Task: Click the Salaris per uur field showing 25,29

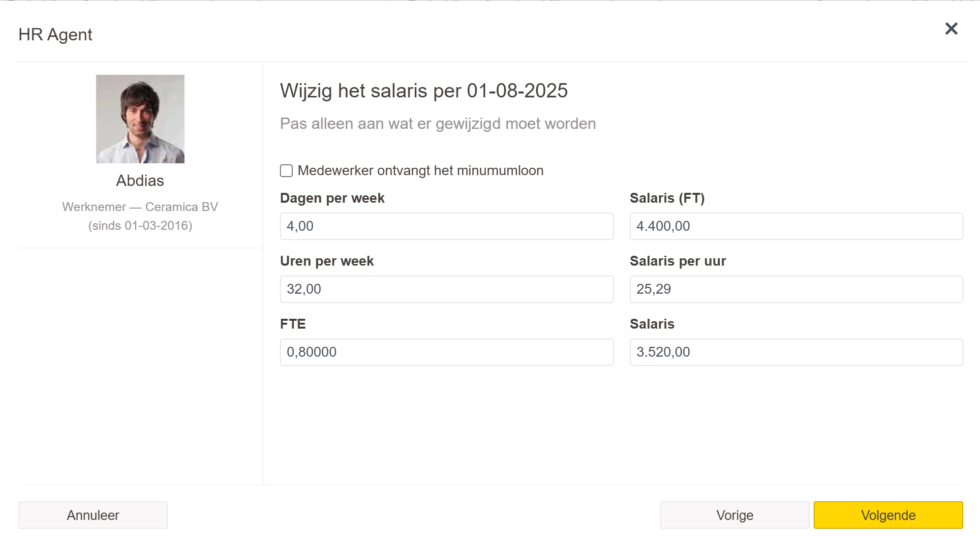Action: pos(796,289)
